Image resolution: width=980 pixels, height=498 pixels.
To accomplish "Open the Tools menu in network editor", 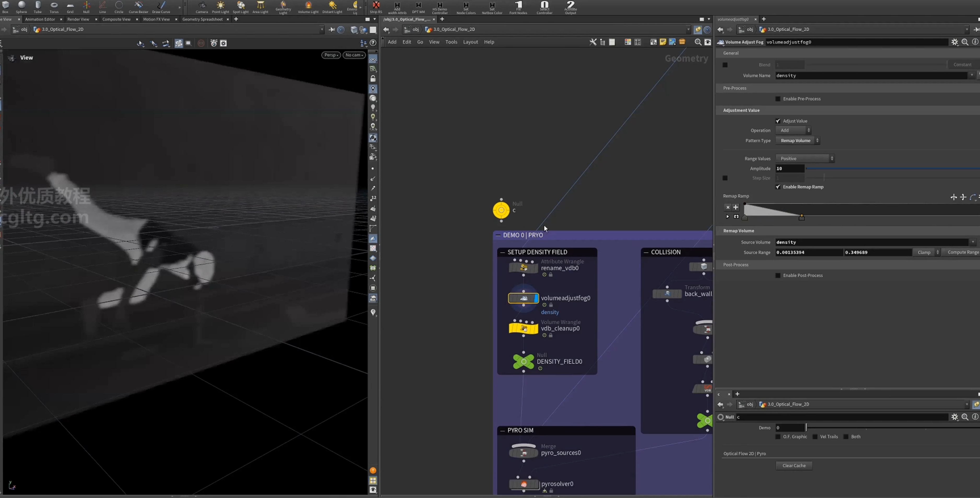I will [451, 42].
